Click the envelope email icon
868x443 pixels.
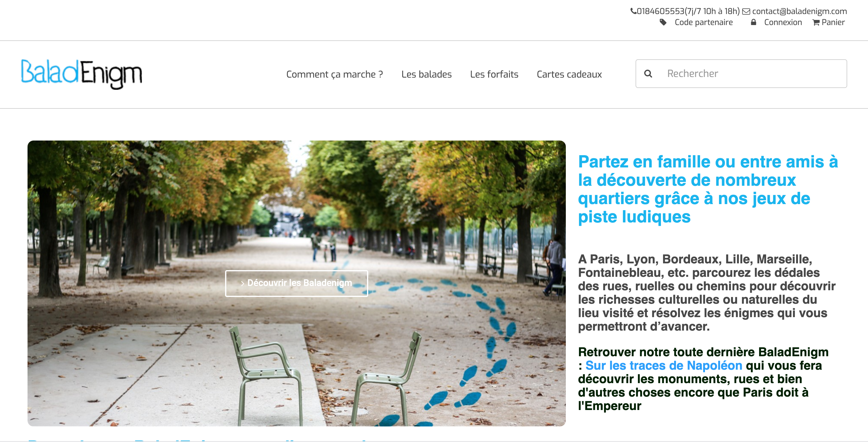click(x=746, y=11)
